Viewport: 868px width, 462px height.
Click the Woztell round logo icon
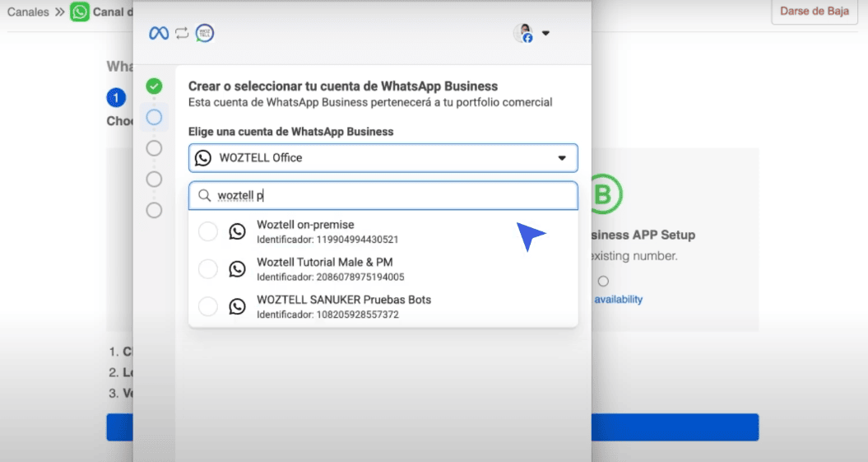pyautogui.click(x=204, y=33)
